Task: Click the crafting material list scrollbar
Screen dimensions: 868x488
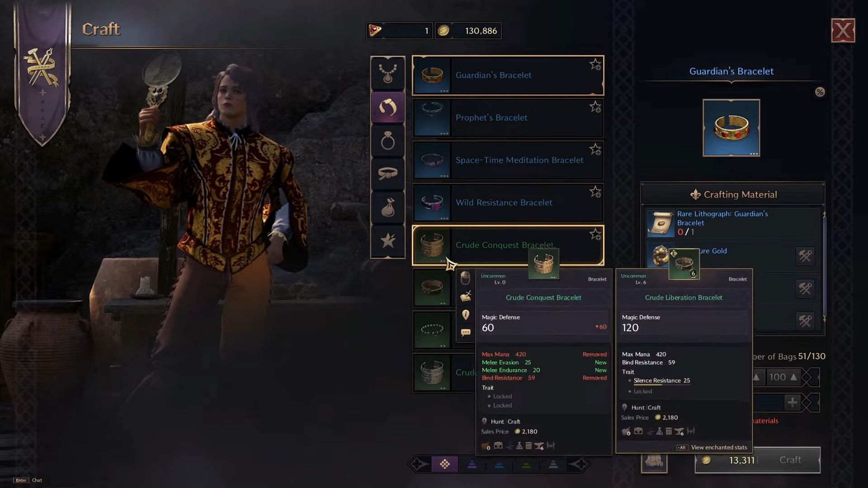Action: 824,267
